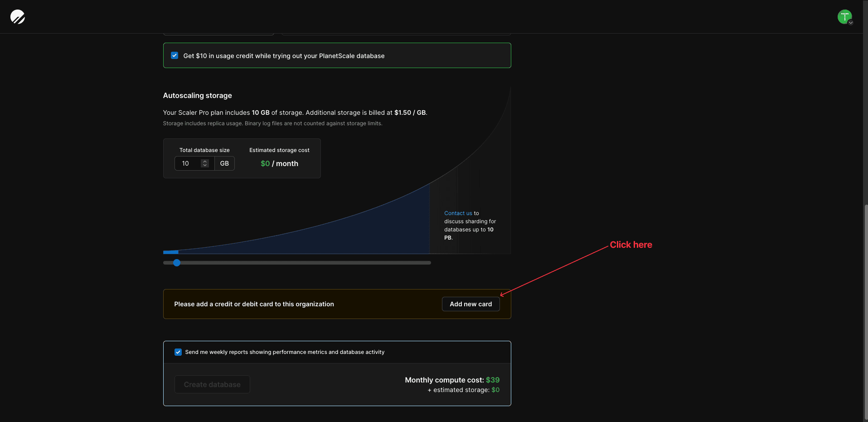Click the Autoscaling storage section heading
Screen dimensions: 868x422
tap(197, 95)
